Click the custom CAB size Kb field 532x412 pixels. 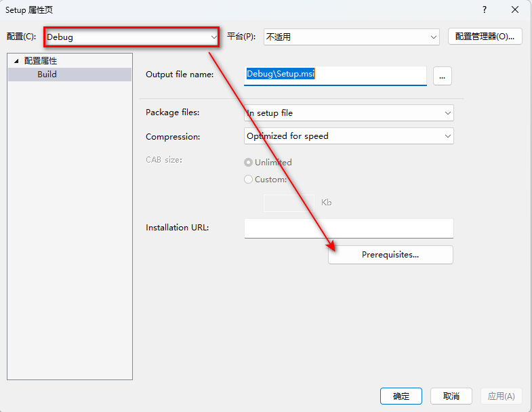coord(289,203)
